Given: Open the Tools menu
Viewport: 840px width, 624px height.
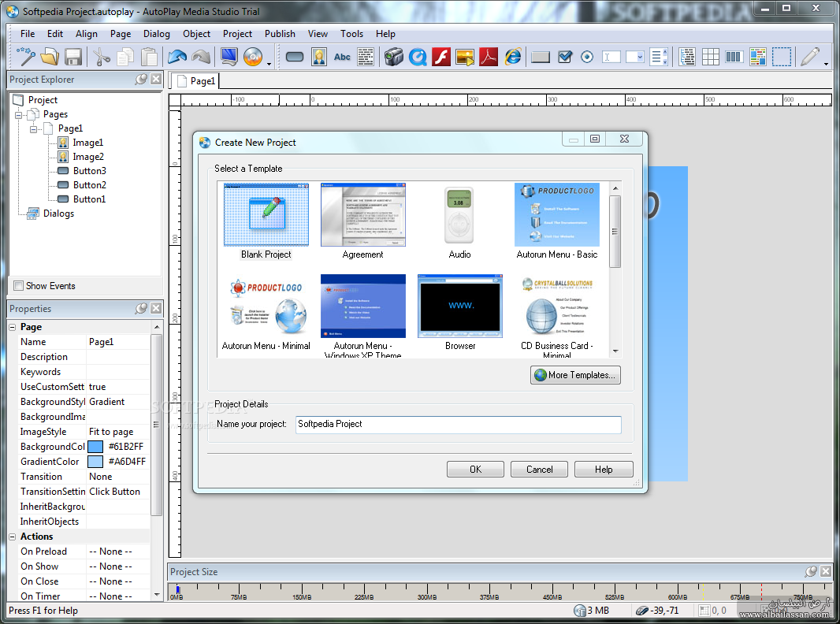Looking at the screenshot, I should (x=351, y=34).
